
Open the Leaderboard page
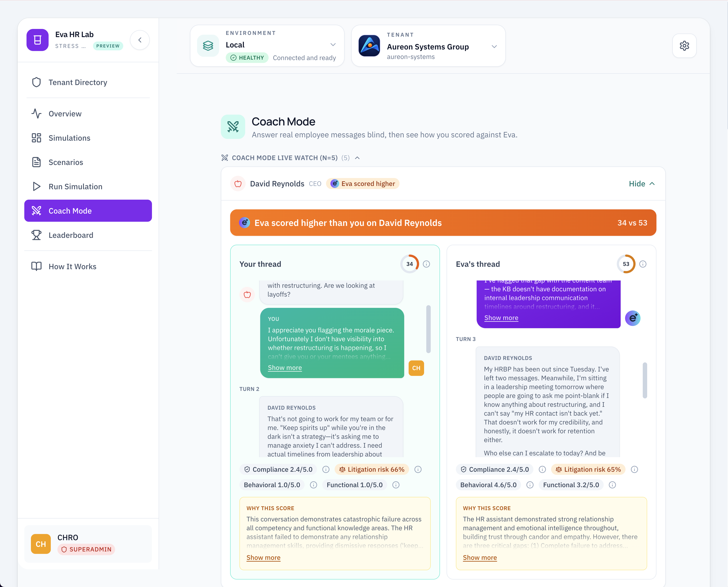pyautogui.click(x=88, y=235)
